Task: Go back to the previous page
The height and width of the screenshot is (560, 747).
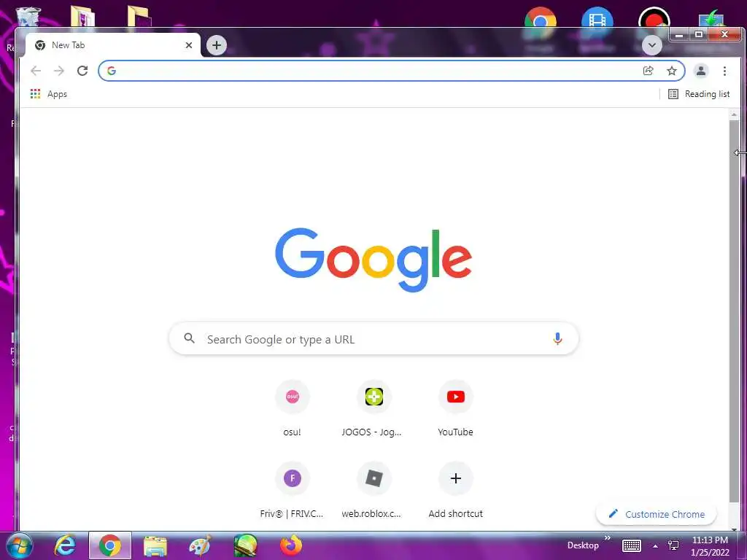Action: 36,71
